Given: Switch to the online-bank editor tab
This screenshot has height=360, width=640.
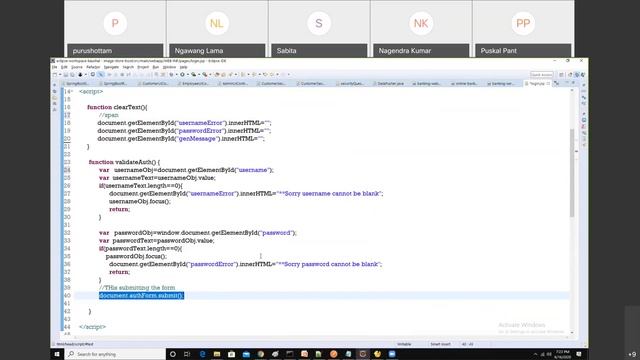Looking at the screenshot, I should [465, 83].
